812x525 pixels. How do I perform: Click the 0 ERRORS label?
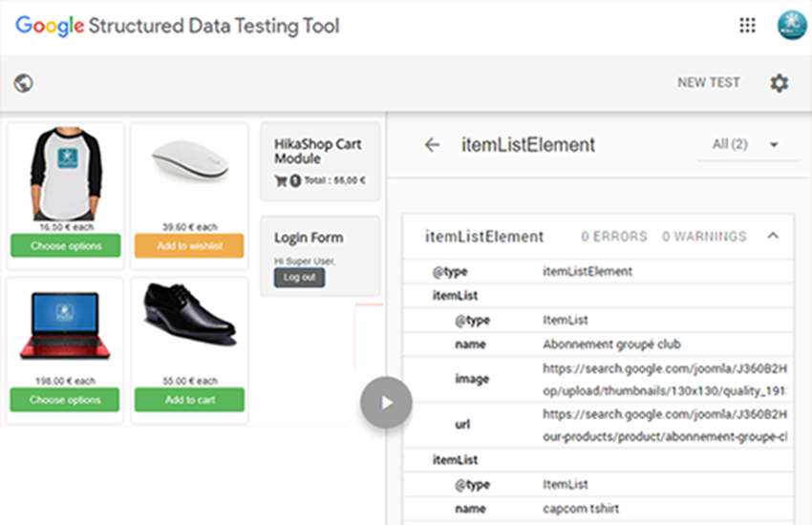614,237
